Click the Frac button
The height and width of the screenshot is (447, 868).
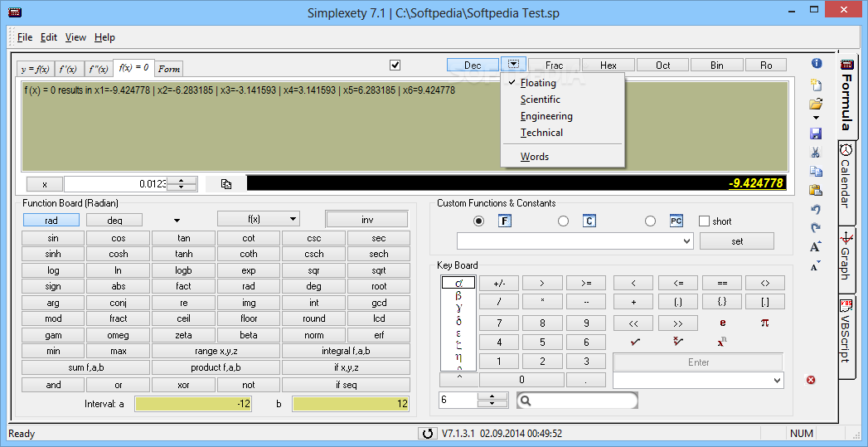click(554, 66)
